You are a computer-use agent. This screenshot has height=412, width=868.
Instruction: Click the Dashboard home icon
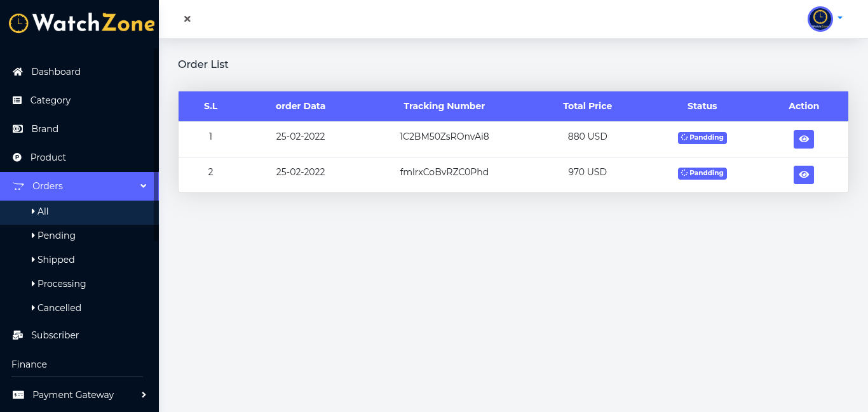click(18, 72)
